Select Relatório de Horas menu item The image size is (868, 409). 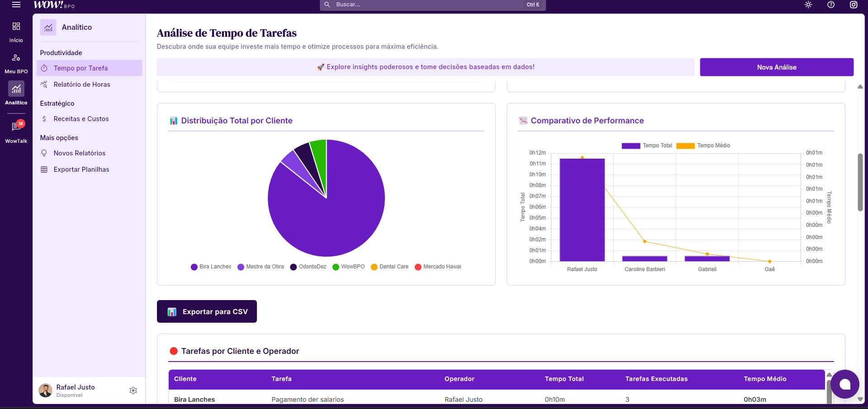click(82, 85)
